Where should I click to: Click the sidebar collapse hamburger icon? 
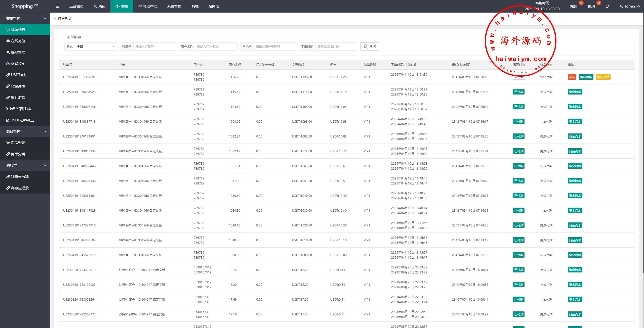click(57, 6)
